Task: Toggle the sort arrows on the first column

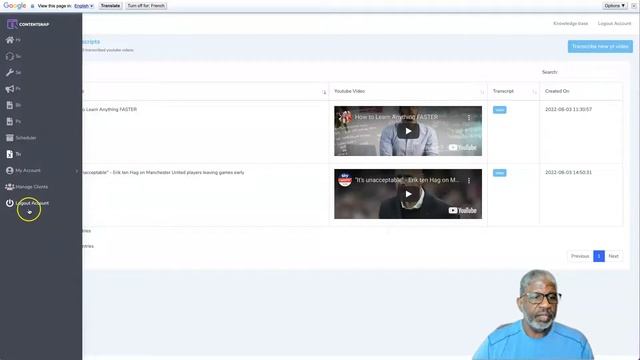Action: coord(324,92)
